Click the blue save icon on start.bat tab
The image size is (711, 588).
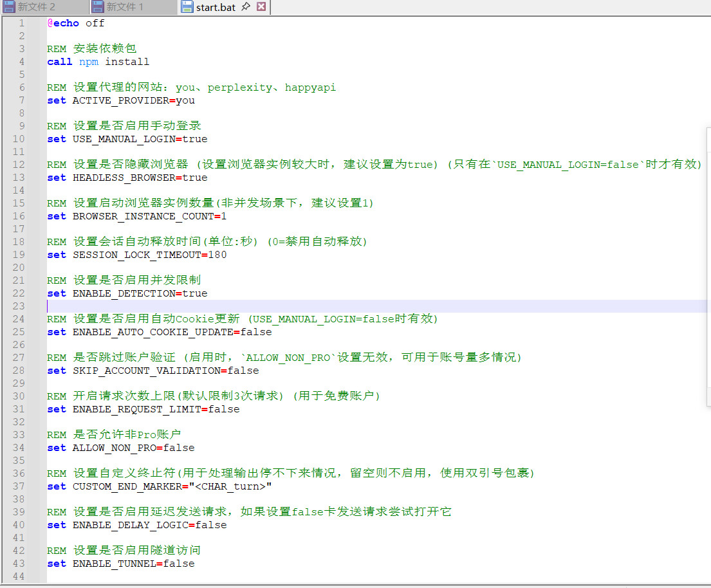point(187,7)
